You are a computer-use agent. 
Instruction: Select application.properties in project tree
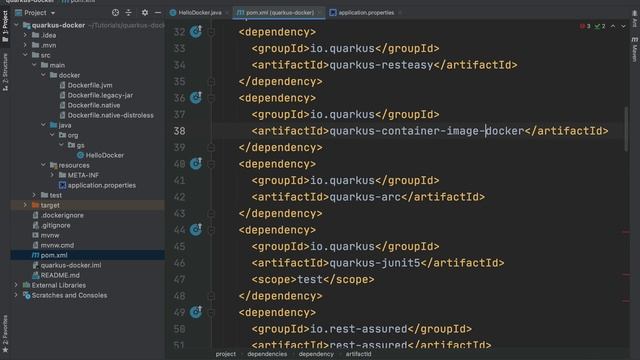point(102,185)
